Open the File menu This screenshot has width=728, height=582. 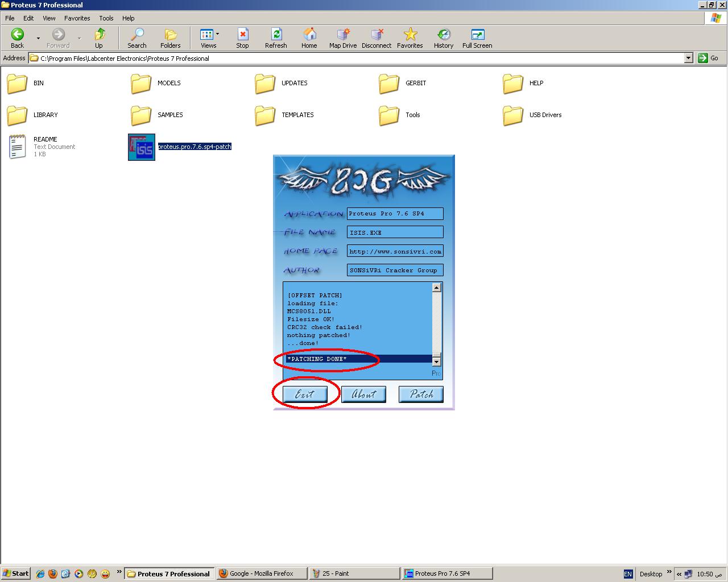[x=10, y=18]
